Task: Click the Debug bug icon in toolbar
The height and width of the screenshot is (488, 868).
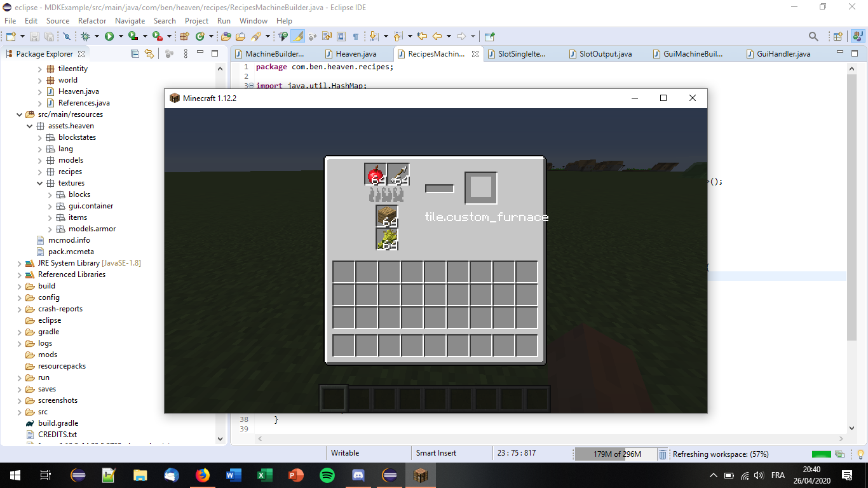Action: [86, 36]
